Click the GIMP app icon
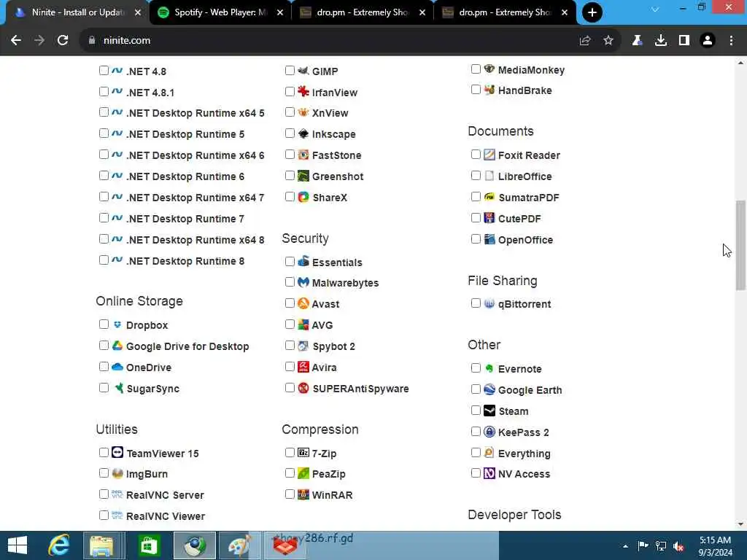The image size is (747, 560). 303,71
